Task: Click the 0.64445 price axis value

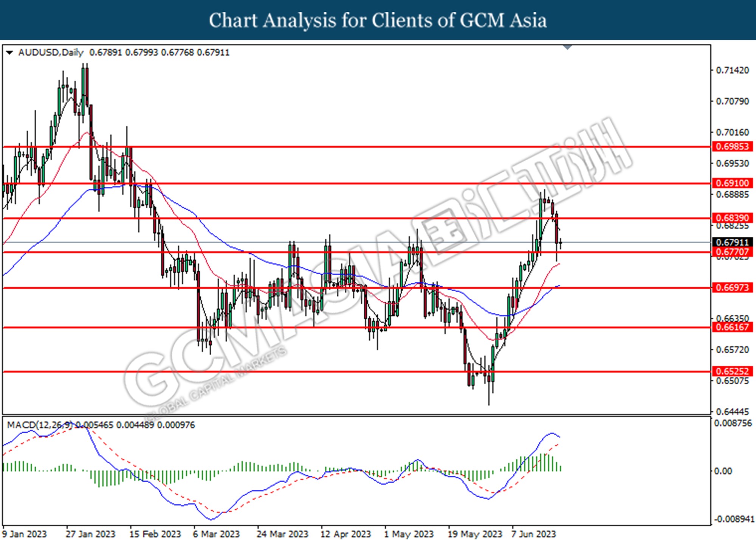Action: [732, 411]
